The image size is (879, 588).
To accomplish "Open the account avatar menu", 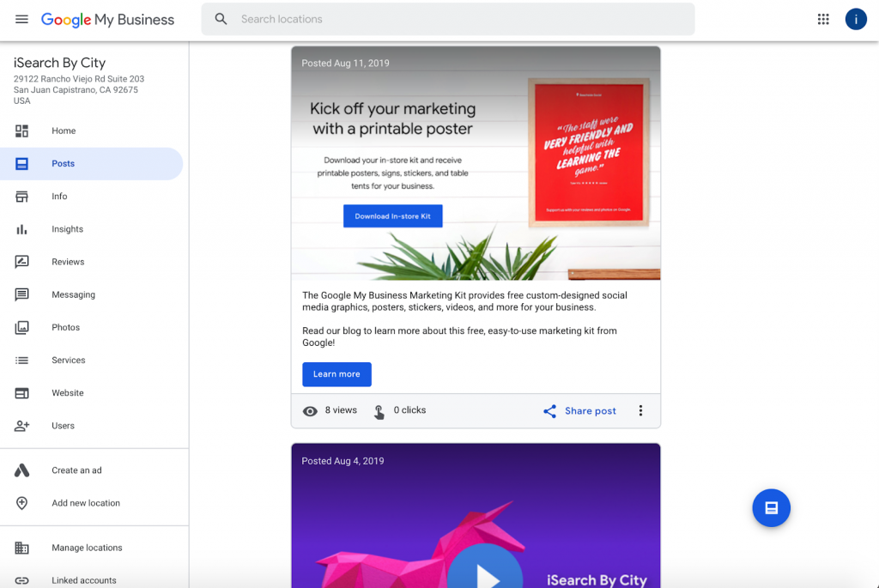I will (856, 19).
